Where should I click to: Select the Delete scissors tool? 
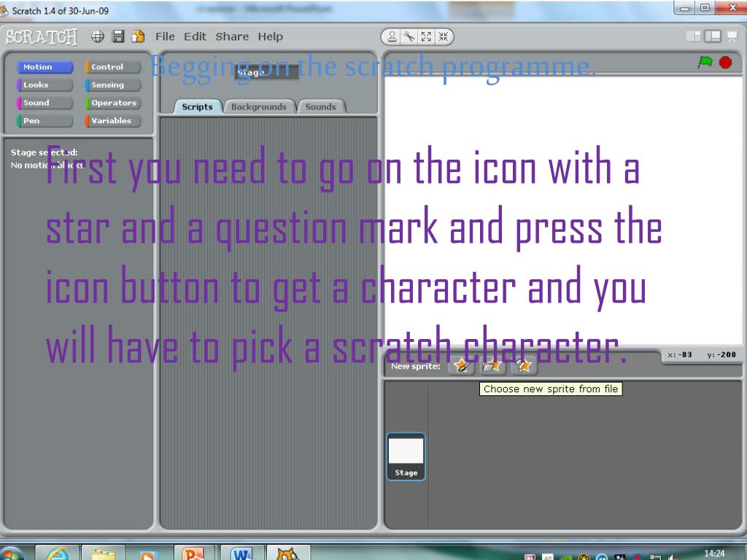point(409,36)
